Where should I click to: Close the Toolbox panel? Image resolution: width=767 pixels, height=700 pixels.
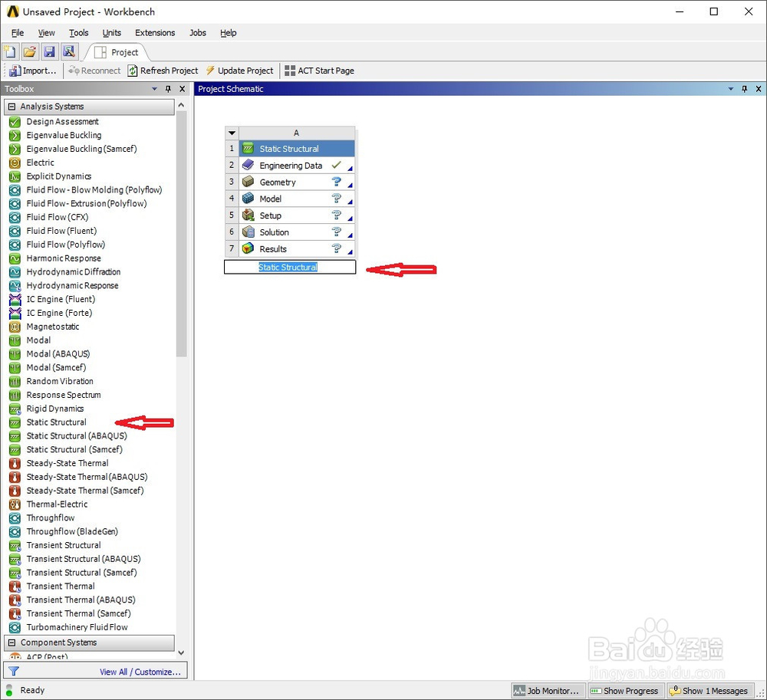coord(182,89)
